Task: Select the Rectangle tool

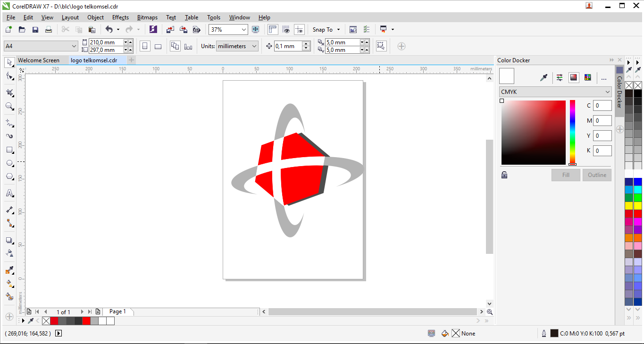Action: coord(9,150)
